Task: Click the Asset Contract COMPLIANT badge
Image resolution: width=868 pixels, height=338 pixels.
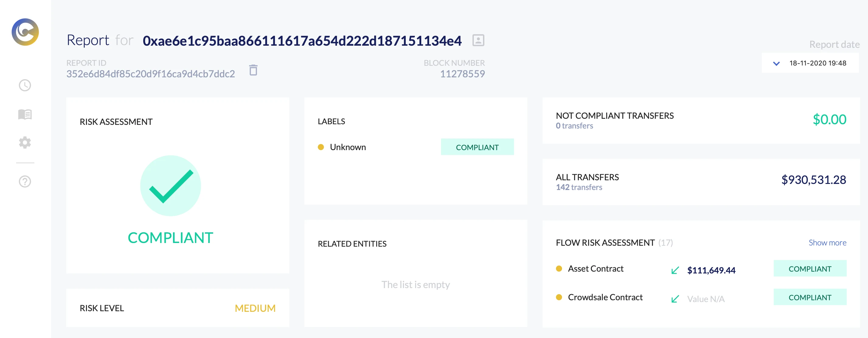Action: click(x=810, y=269)
